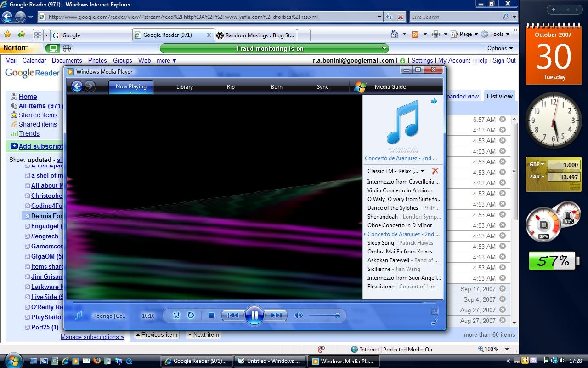Go to the previous track
The height and width of the screenshot is (368, 588).
click(x=233, y=315)
